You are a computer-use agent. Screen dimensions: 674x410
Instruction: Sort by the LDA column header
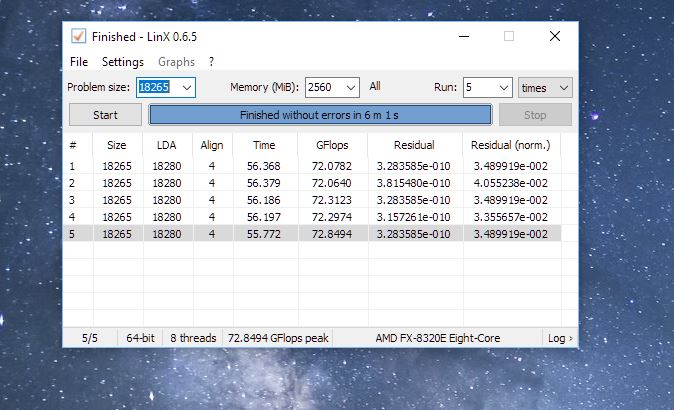[167, 145]
